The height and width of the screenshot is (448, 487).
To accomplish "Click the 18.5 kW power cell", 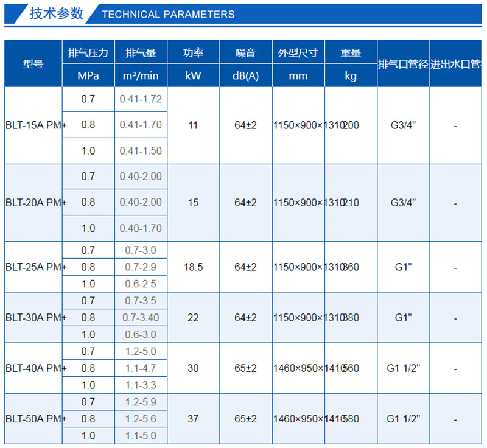I will tap(193, 267).
